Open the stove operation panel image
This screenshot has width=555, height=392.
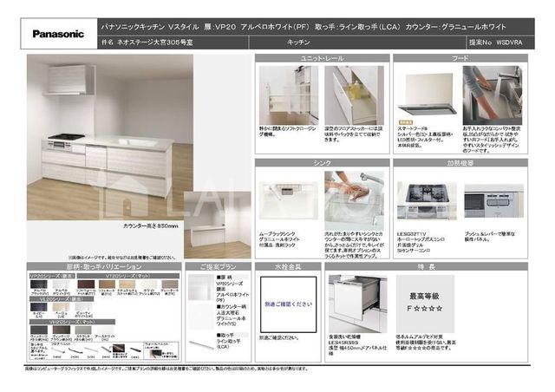tap(493, 201)
